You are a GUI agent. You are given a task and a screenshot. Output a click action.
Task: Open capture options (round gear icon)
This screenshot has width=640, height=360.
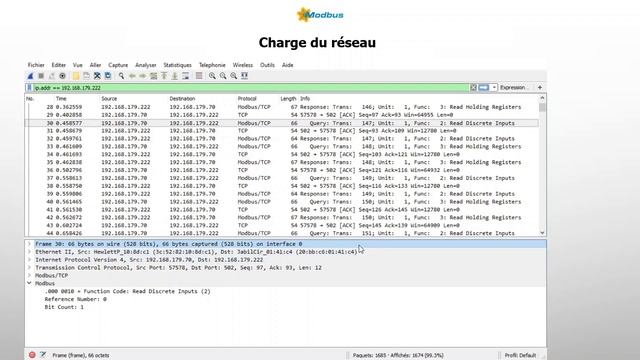(x=62, y=76)
